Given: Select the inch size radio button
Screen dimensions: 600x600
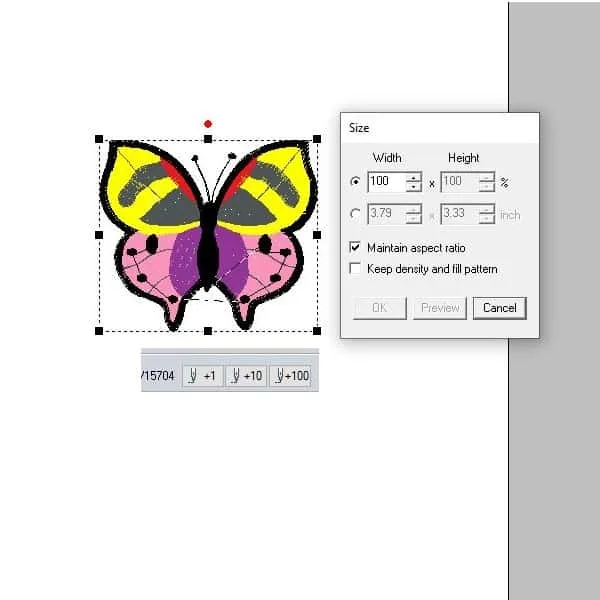Looking at the screenshot, I should point(355,214).
